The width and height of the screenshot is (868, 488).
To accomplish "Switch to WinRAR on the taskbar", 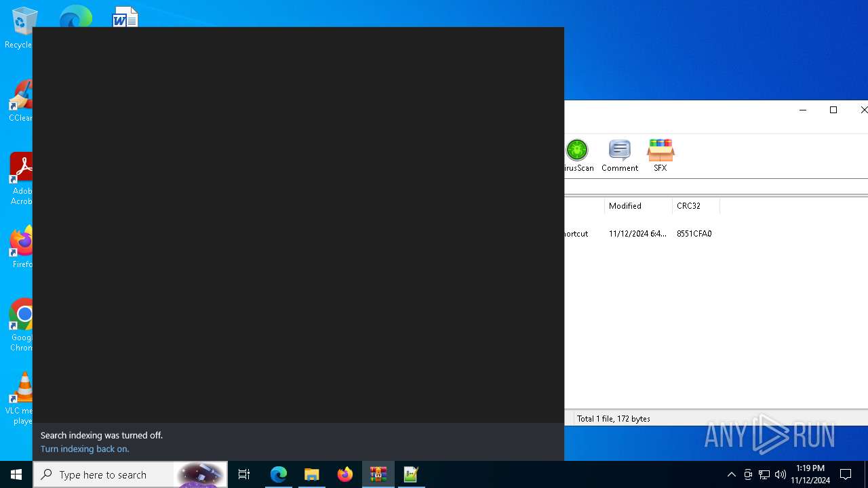I will 378,474.
